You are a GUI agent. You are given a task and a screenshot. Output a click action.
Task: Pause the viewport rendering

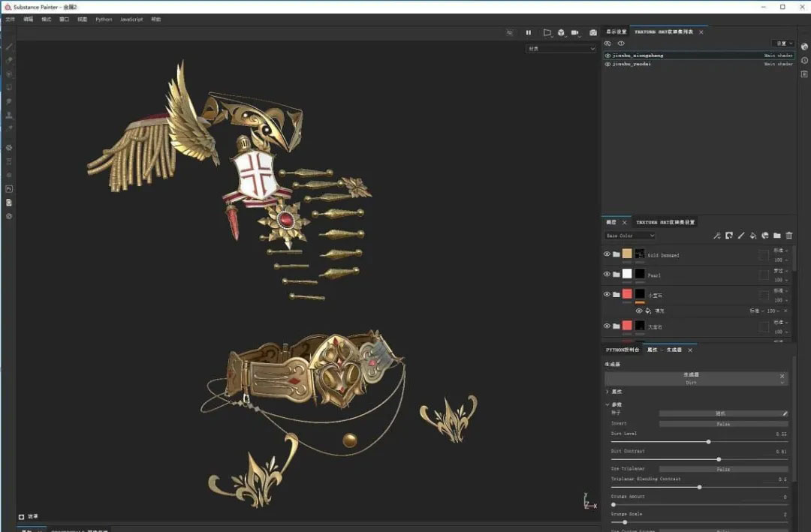pos(529,32)
